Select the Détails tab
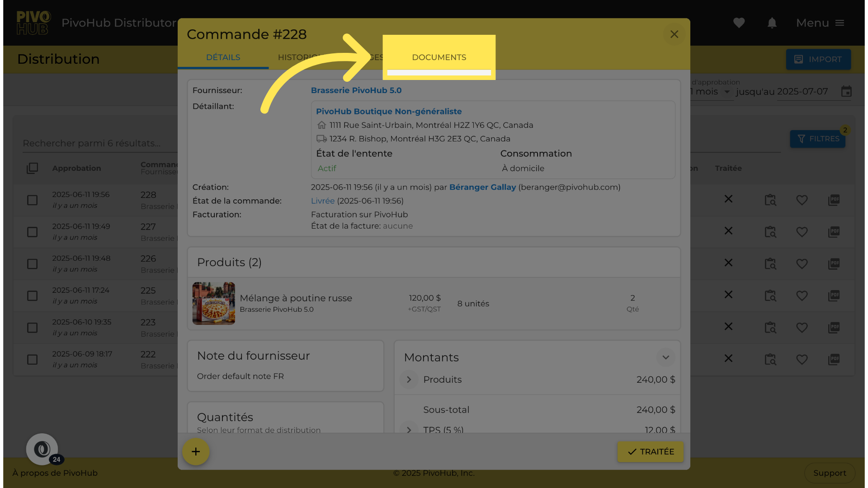This screenshot has width=868, height=488. click(223, 57)
